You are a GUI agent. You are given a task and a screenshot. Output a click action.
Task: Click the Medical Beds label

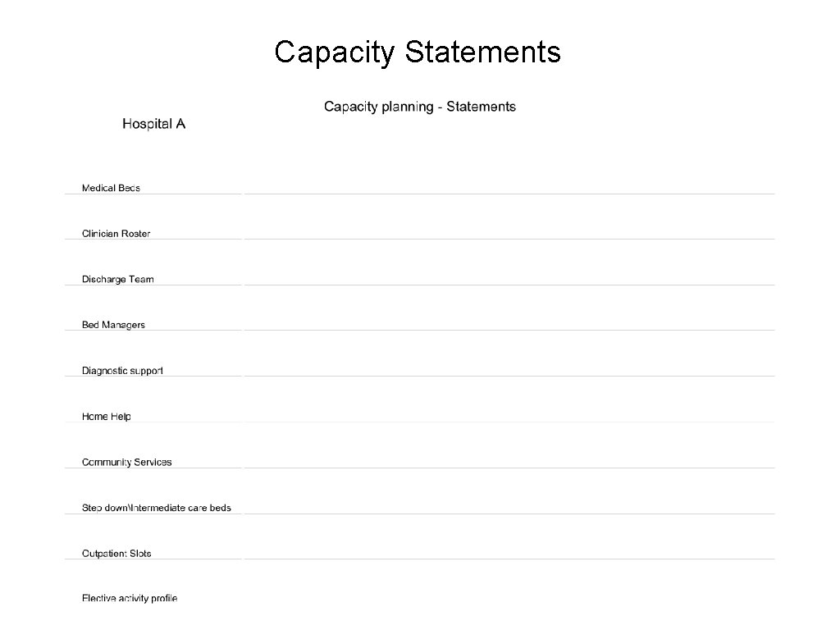click(x=111, y=188)
